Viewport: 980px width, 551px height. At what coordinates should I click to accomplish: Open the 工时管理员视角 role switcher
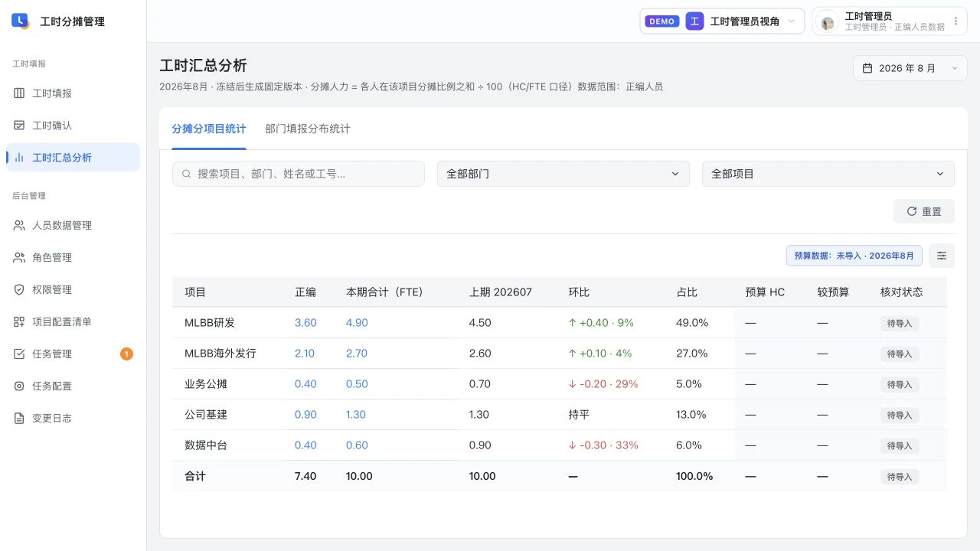[722, 21]
